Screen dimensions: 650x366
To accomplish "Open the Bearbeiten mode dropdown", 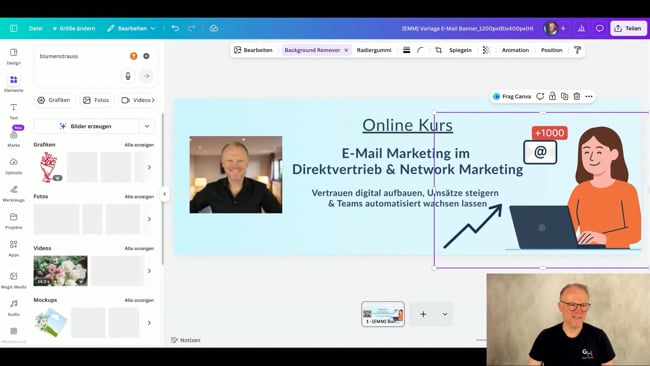I will [131, 28].
